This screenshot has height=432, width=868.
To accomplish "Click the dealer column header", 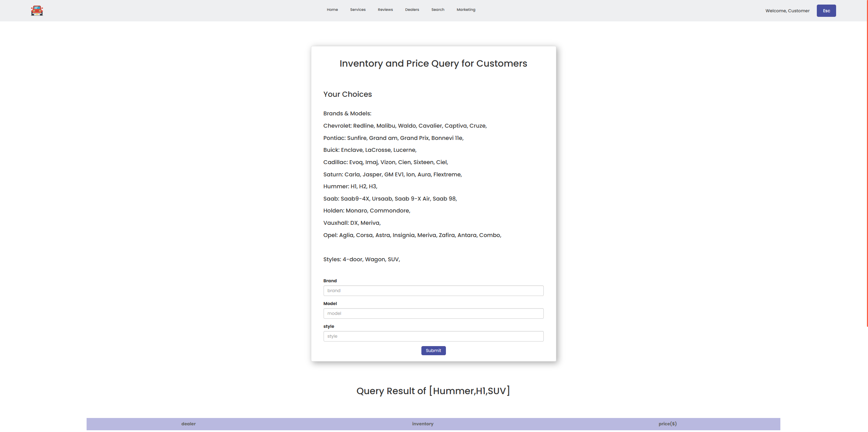I will click(x=188, y=424).
